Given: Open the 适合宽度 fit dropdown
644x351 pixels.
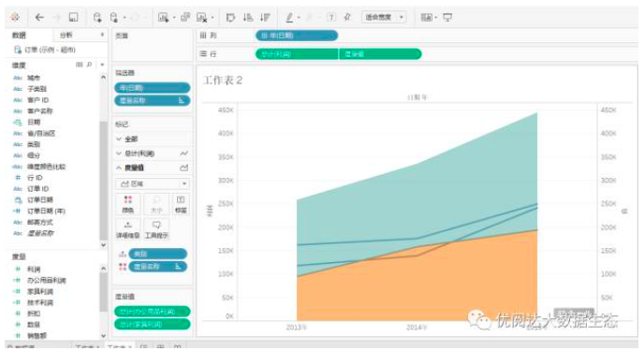Looking at the screenshot, I should coord(384,17).
